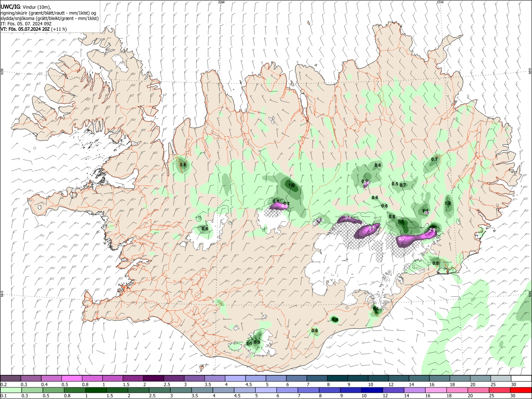Click the "20W" longitude label at the map top
The image size is (532, 399).
tap(221, 2)
